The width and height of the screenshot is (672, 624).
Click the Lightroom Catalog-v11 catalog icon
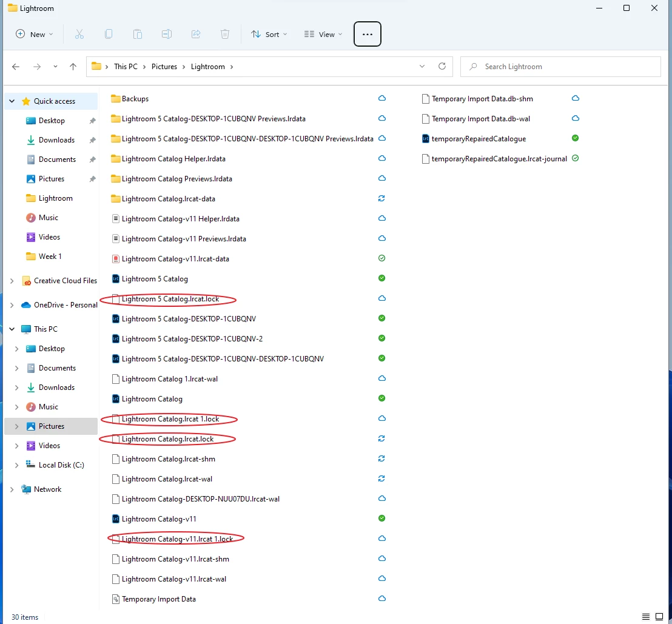115,519
